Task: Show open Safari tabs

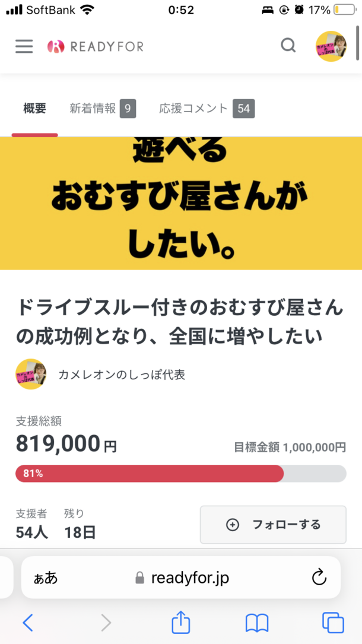Action: click(x=333, y=622)
